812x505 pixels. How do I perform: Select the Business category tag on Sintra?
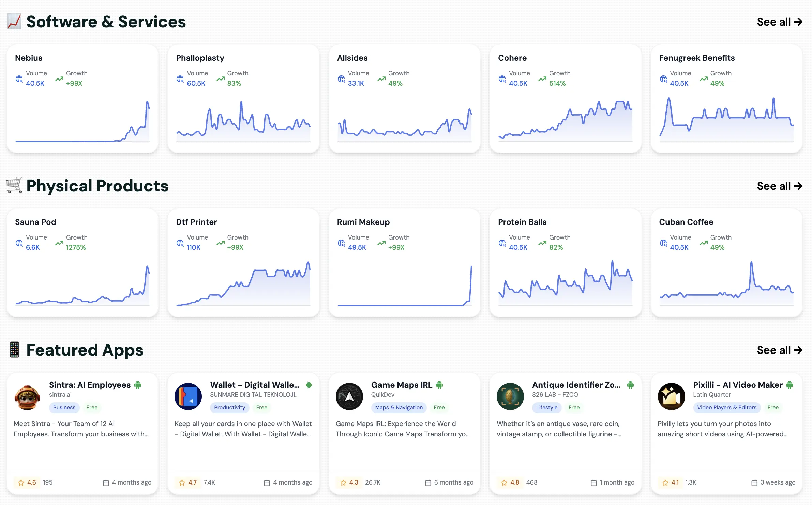64,407
